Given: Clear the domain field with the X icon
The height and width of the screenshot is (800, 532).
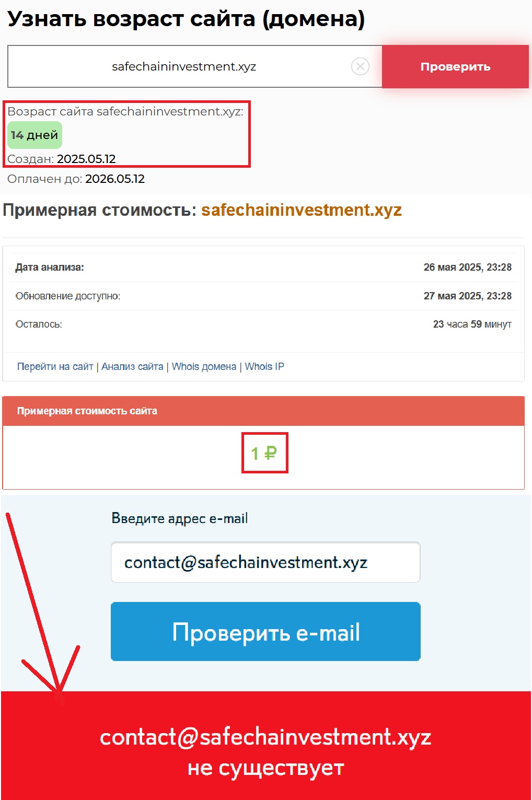Looking at the screenshot, I should pos(360,66).
